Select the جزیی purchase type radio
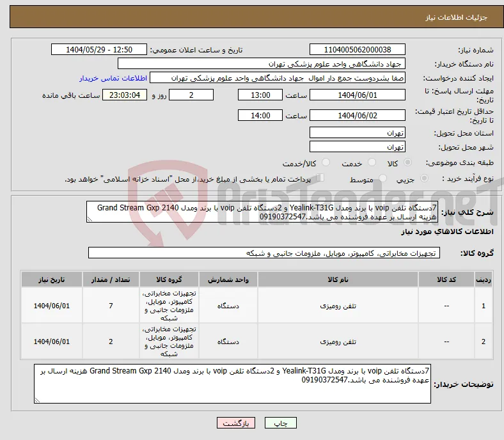 point(424,178)
